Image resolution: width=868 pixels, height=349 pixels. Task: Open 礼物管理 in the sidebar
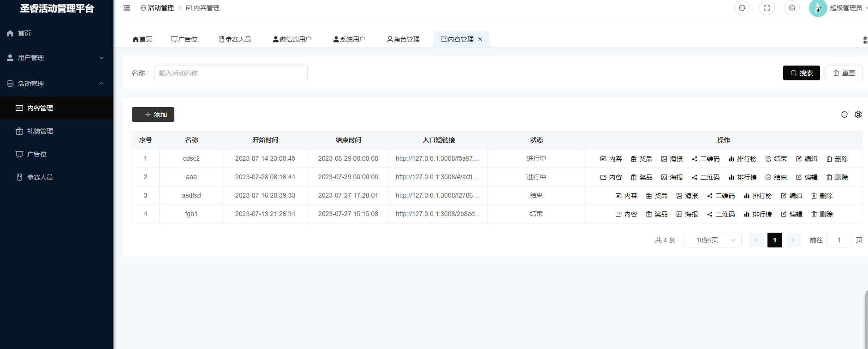click(x=57, y=131)
